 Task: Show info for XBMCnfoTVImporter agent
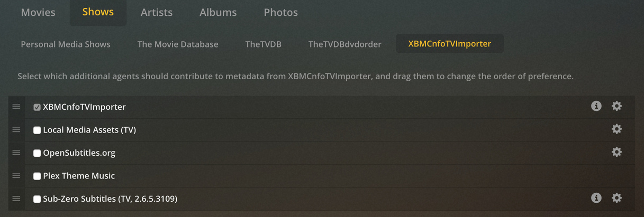[596, 106]
